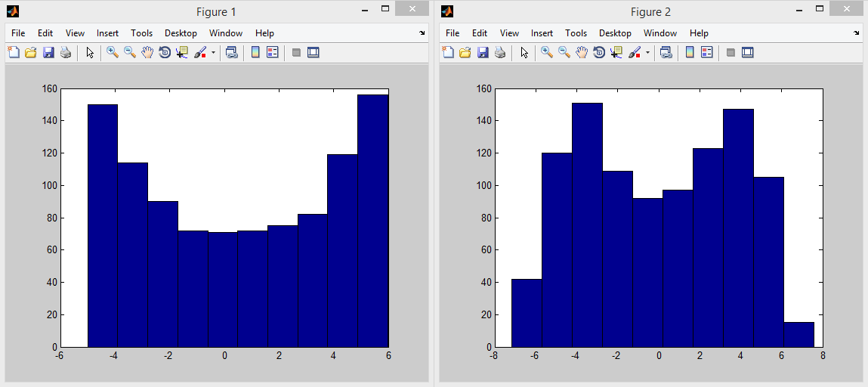Toggle Insert Legend in Figure 1 toolbar
Screen dimensions: 868x387
273,53
